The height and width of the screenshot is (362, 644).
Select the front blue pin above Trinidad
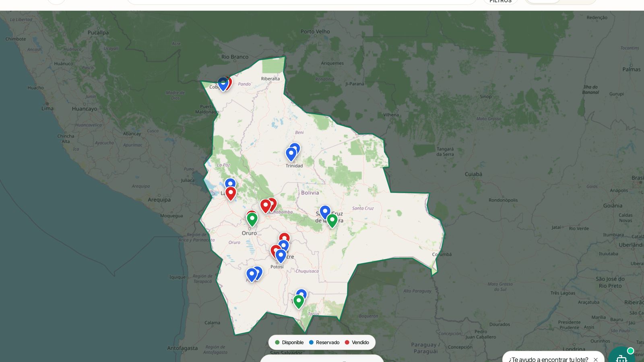click(x=291, y=154)
